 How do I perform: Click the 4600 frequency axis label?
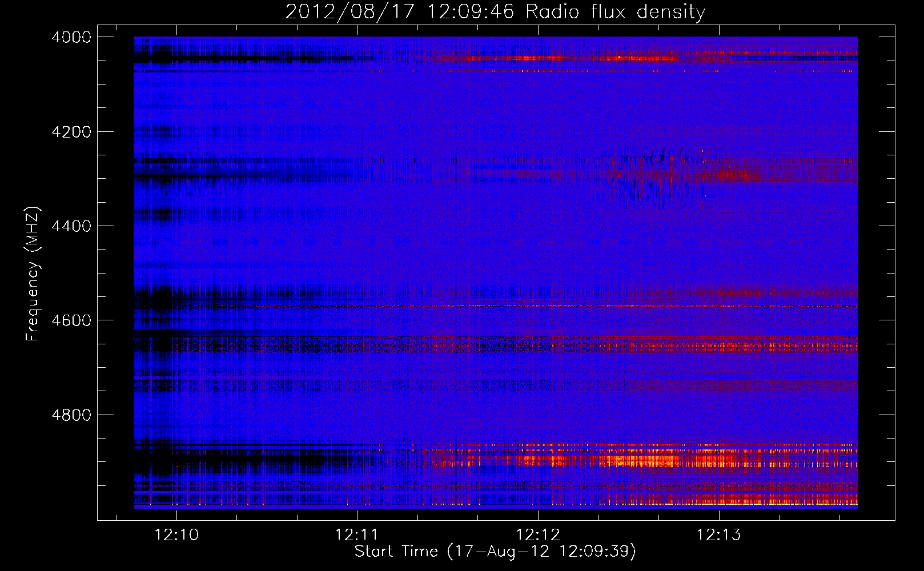click(x=71, y=320)
